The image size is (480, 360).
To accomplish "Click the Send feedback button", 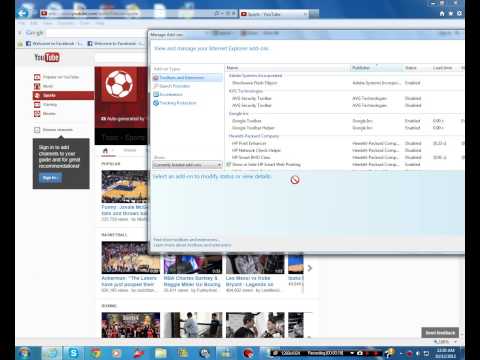I will pyautogui.click(x=440, y=332).
